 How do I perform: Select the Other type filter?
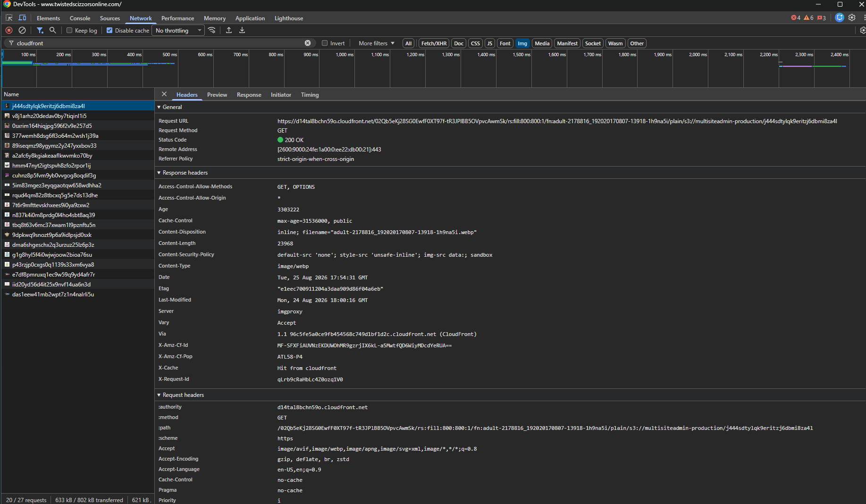[637, 43]
